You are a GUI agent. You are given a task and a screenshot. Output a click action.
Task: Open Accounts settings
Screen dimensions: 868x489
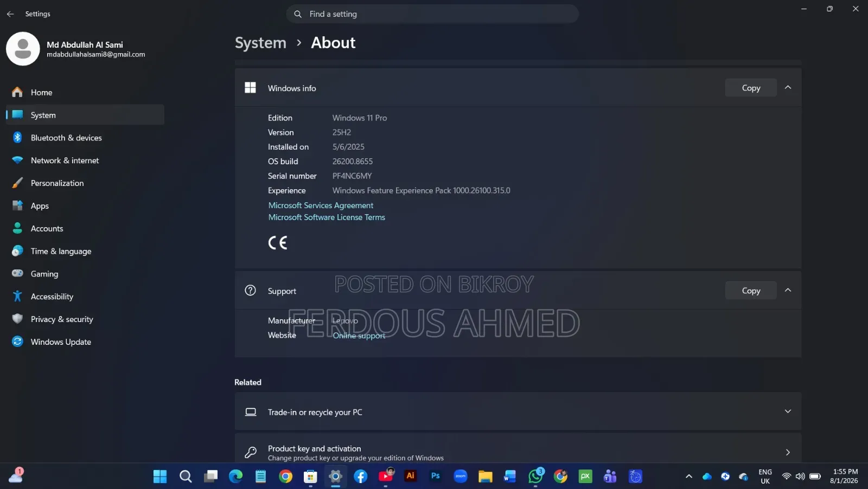[85, 229]
